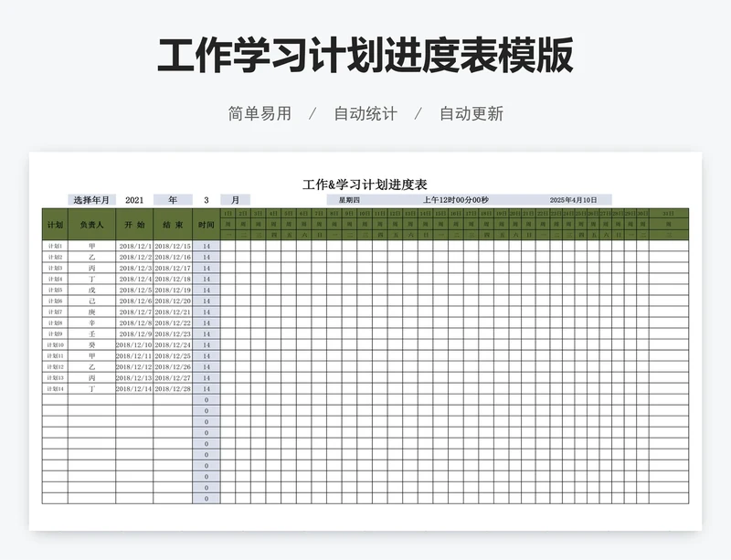Select the '计划8' row label

55,322
